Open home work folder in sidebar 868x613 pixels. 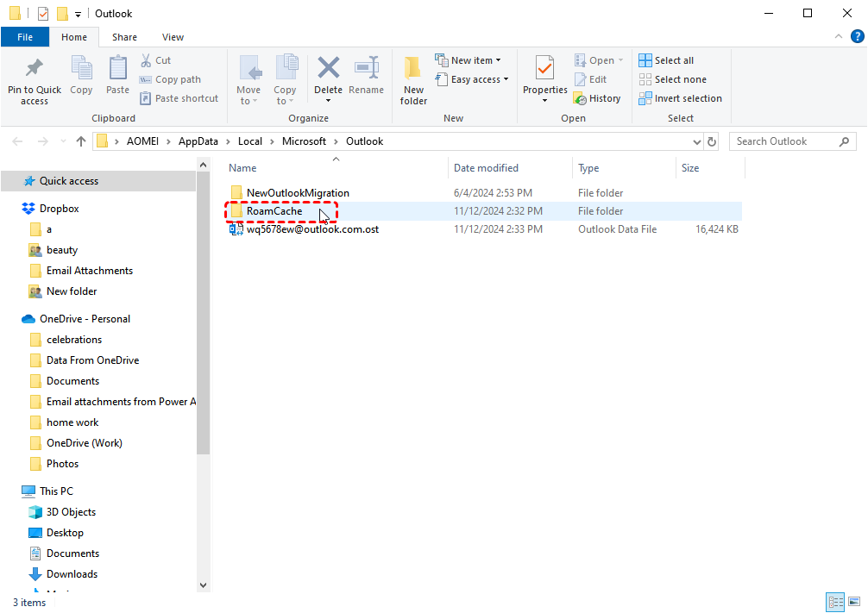click(x=72, y=422)
